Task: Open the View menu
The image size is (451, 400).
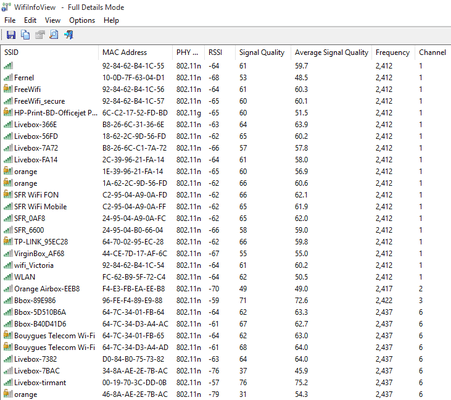Action: (53, 20)
